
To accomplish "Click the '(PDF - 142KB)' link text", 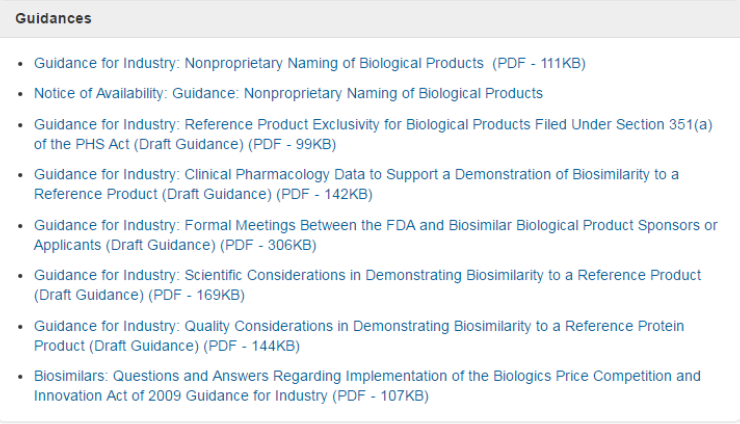I will pyautogui.click(x=325, y=194).
